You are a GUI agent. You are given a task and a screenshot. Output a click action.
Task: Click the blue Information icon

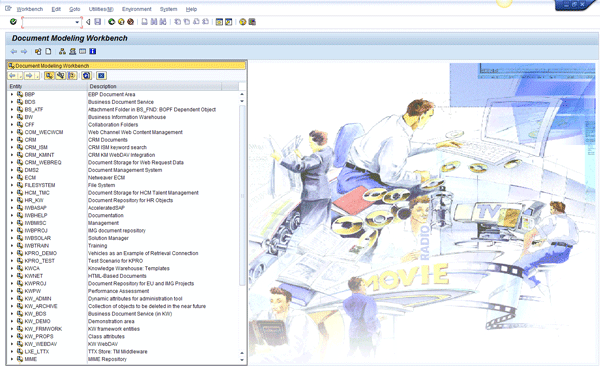tap(93, 51)
